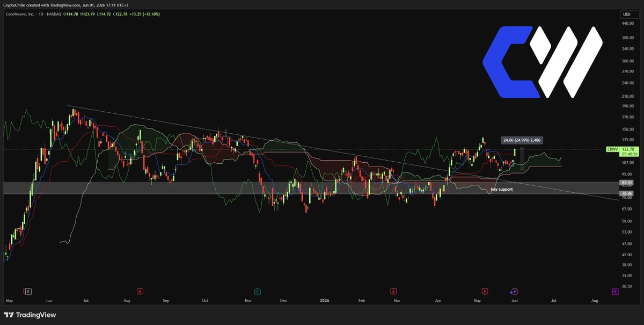Select the 'key support' text annotation
Image resolution: width=644 pixels, height=325 pixels.
[x=502, y=190]
